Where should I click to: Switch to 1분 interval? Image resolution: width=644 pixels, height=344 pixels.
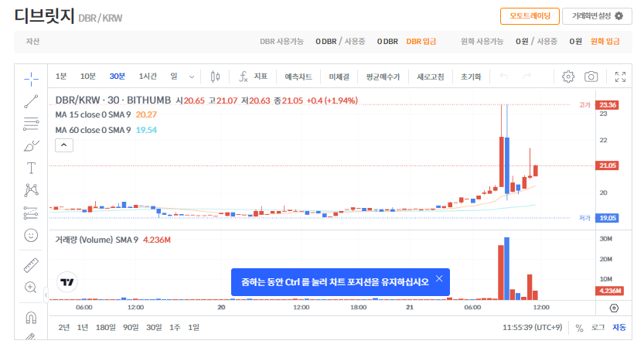(61, 77)
